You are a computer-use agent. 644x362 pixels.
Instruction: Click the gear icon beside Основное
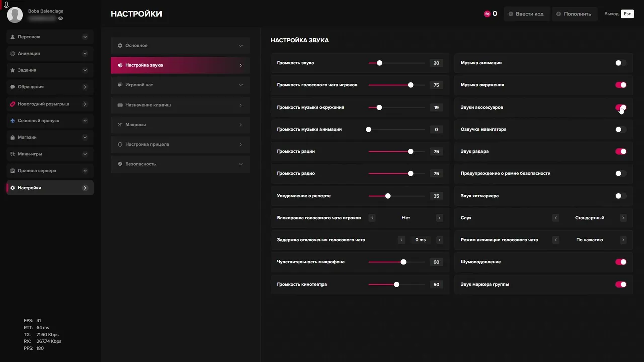[120, 46]
